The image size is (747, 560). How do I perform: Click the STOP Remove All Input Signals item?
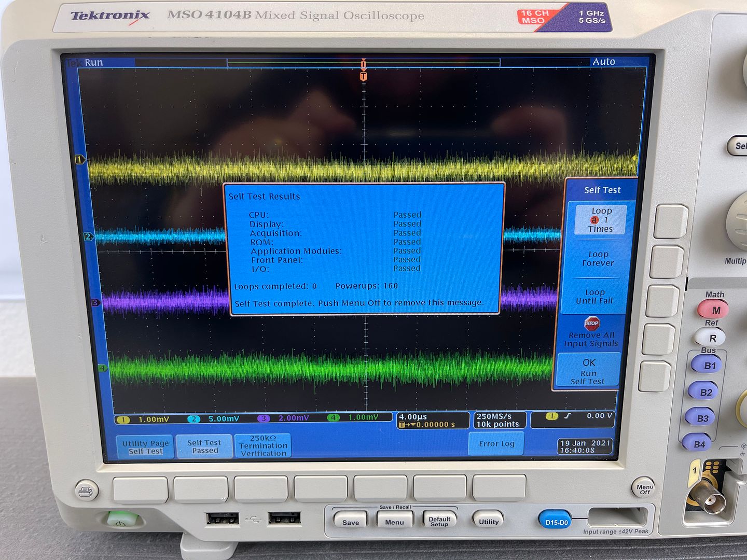591,332
